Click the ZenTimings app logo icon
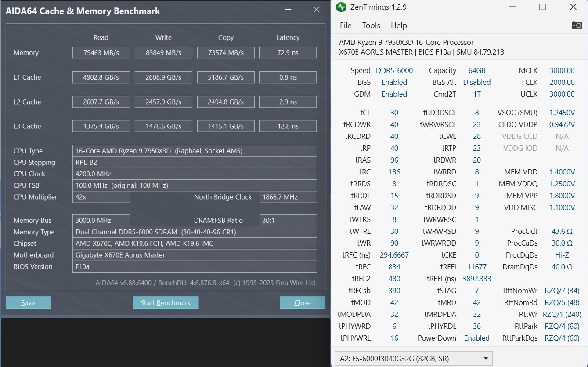This screenshot has width=588, height=367. click(341, 7)
